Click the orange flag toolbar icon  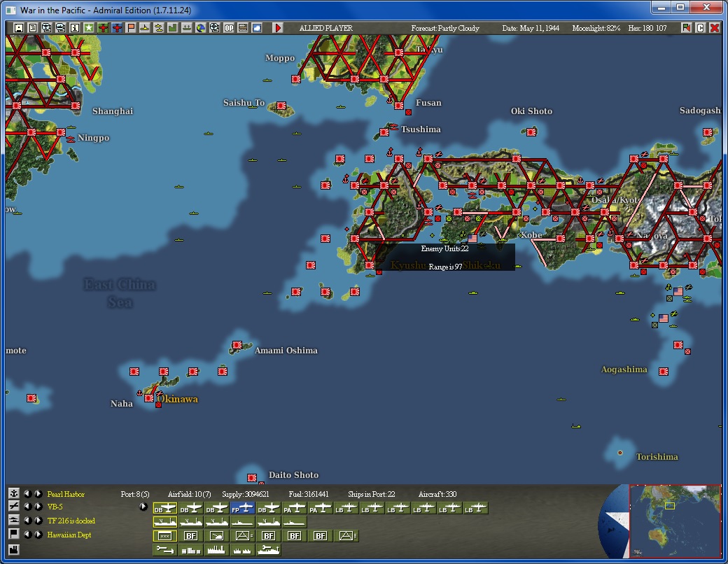130,28
